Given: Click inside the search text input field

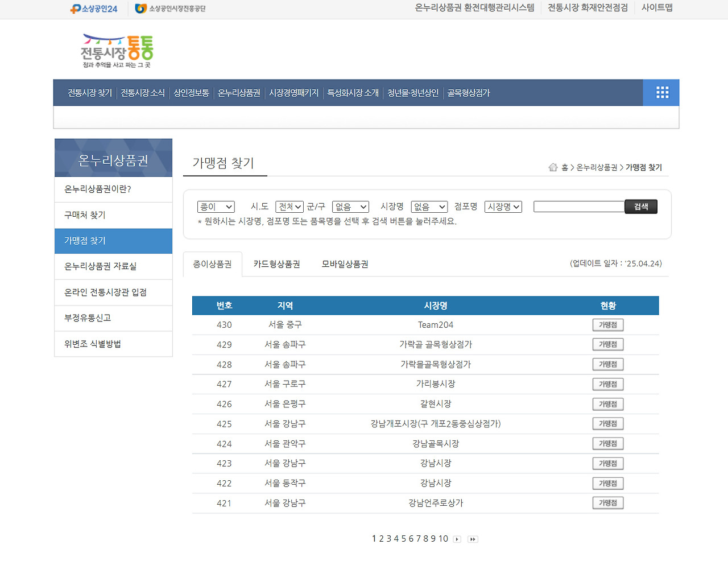Looking at the screenshot, I should click(x=579, y=207).
